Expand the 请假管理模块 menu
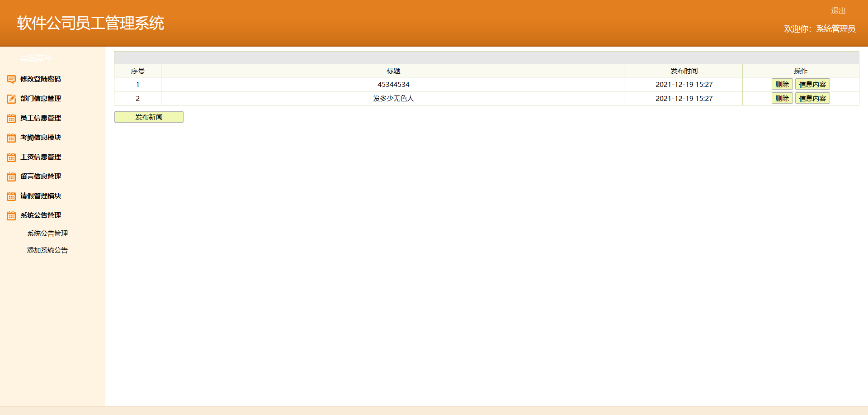 40,196
